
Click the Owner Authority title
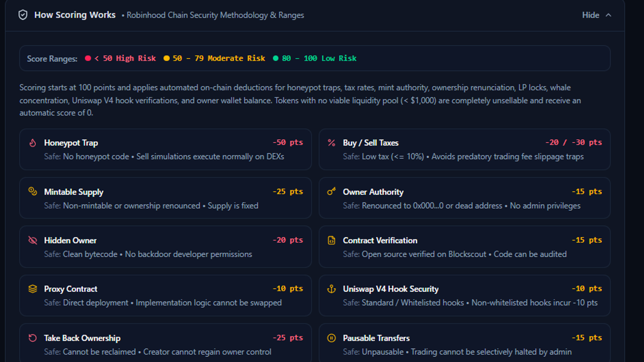click(x=373, y=192)
